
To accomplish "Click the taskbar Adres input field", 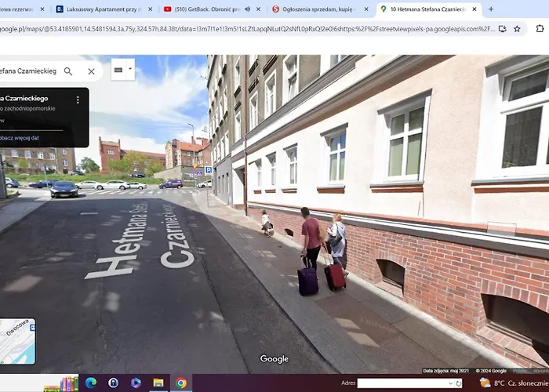I will [402, 383].
